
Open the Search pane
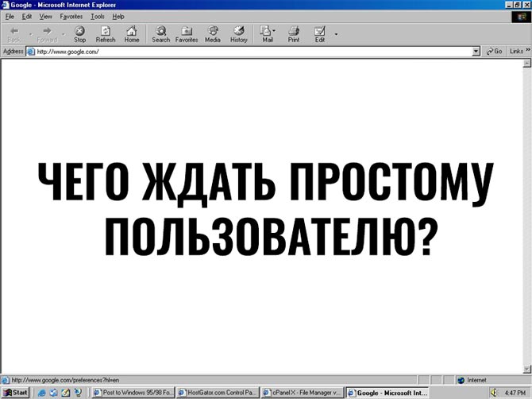[x=161, y=33]
